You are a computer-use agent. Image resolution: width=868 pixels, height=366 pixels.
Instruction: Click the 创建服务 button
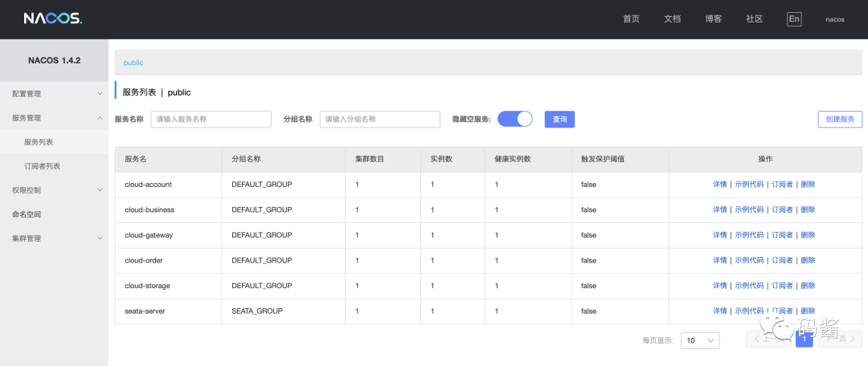(x=840, y=119)
